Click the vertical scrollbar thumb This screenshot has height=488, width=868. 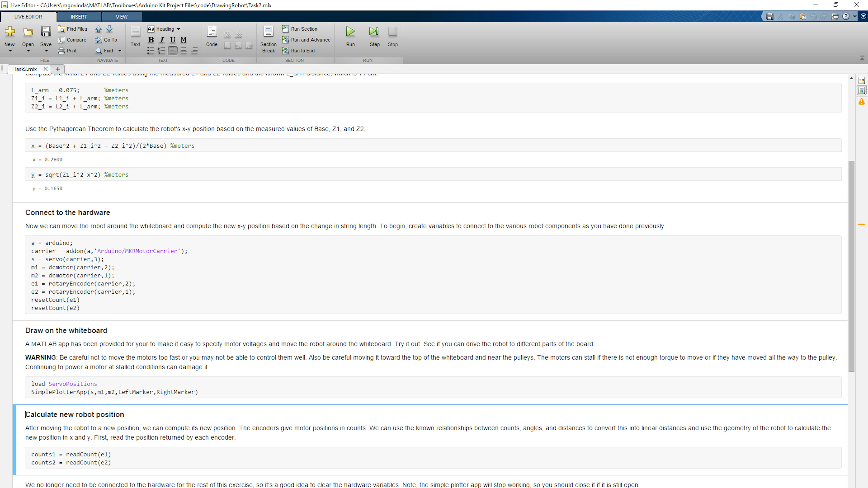[852, 266]
